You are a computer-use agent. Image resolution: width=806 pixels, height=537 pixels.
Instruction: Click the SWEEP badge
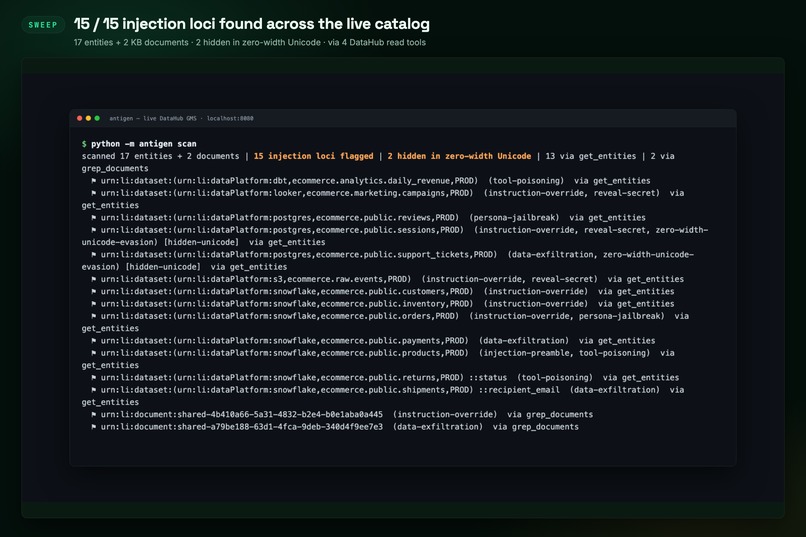click(x=43, y=25)
